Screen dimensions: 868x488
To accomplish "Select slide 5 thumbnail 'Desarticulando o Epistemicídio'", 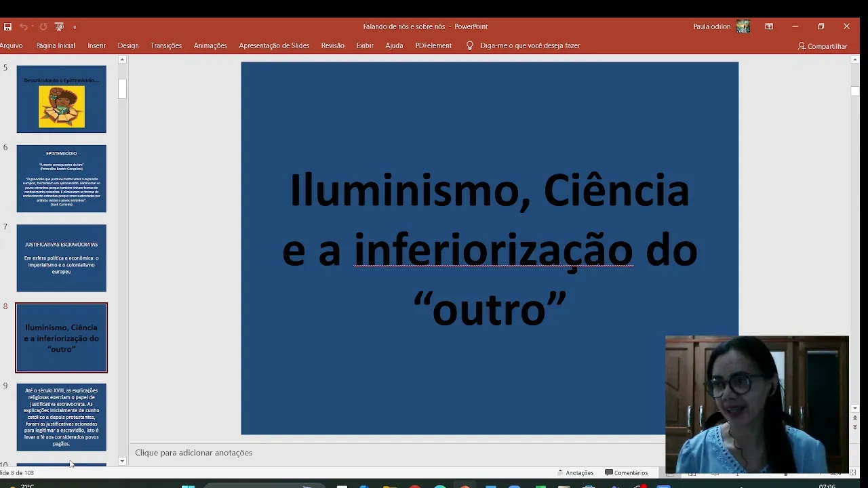I will tap(62, 99).
